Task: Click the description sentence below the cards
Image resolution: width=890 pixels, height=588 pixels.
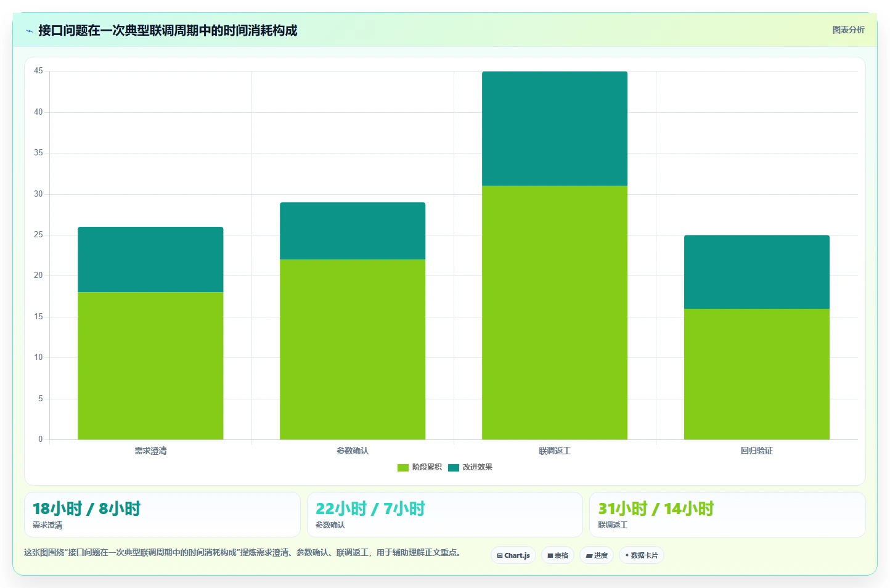Action: pyautogui.click(x=243, y=552)
